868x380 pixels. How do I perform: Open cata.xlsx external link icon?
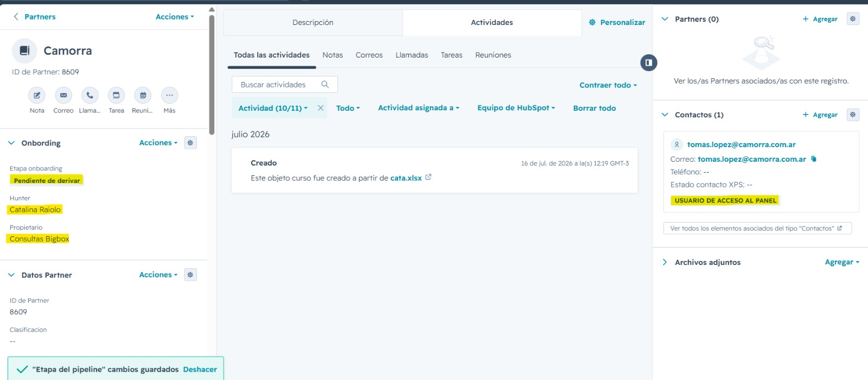tap(428, 177)
